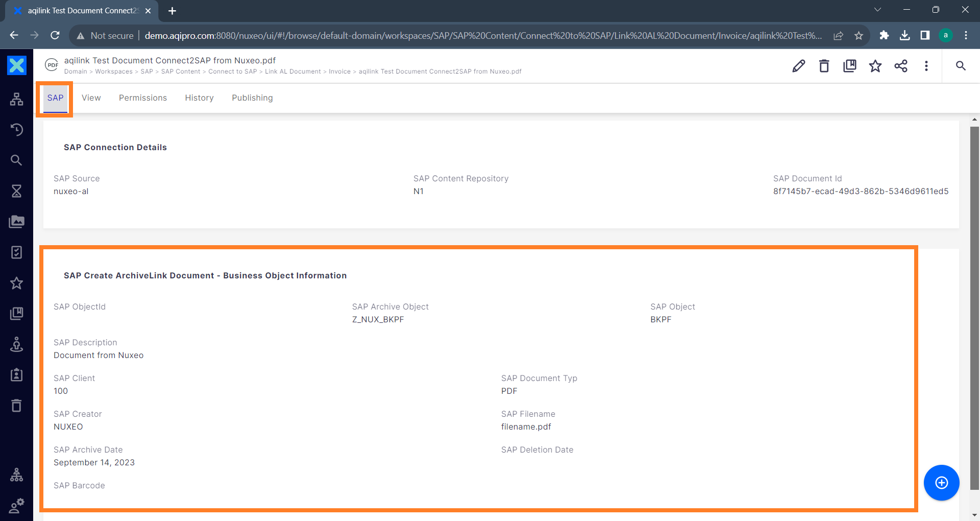980x521 pixels.
Task: Select the SAP tab
Action: (55, 98)
